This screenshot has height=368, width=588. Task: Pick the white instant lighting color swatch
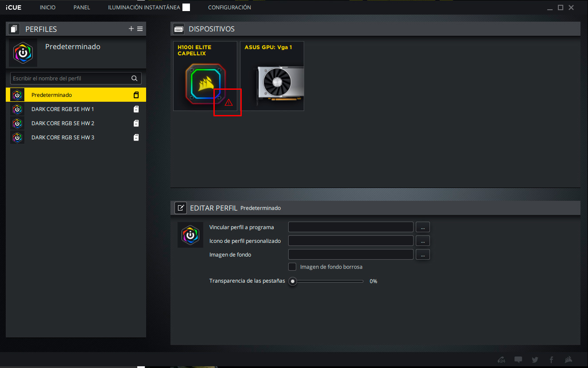pyautogui.click(x=186, y=8)
